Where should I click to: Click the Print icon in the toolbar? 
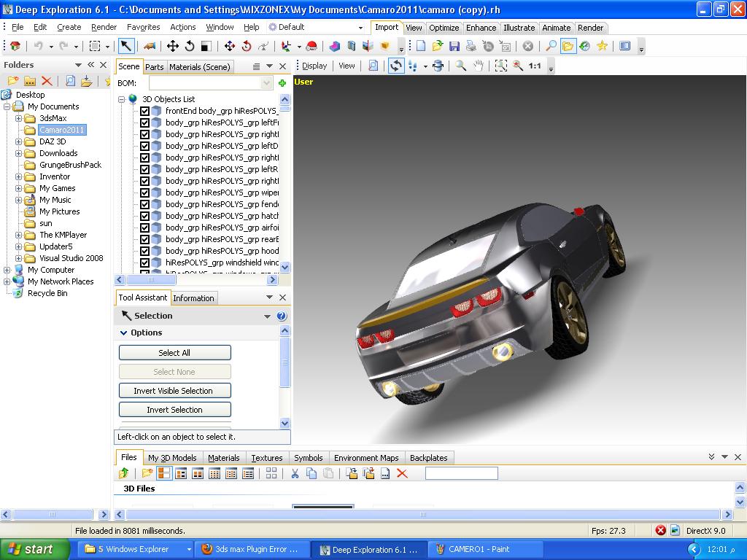[471, 46]
